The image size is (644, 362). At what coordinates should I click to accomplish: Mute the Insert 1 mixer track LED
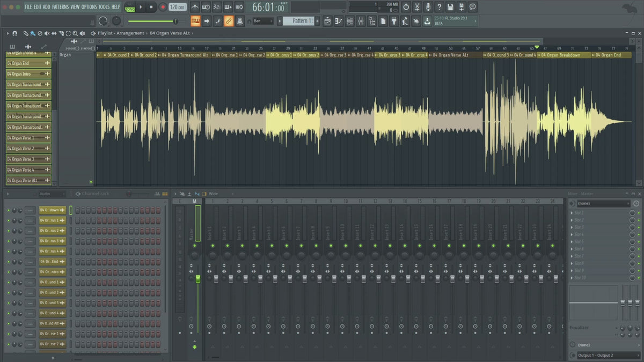point(213,245)
